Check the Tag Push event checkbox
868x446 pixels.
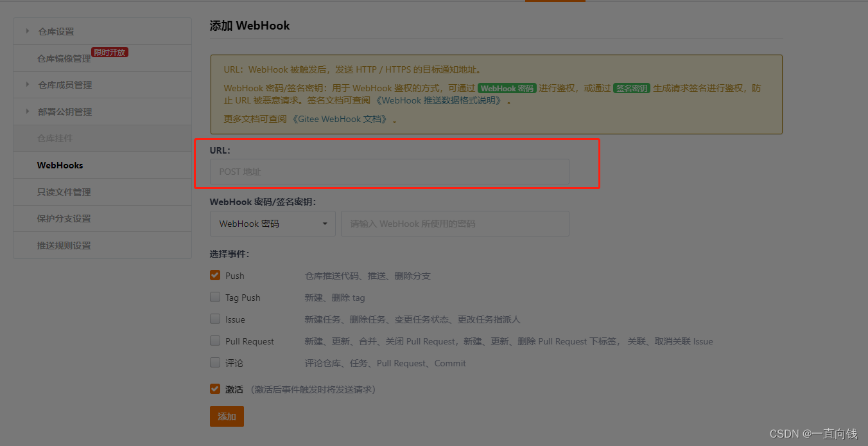pyautogui.click(x=215, y=297)
